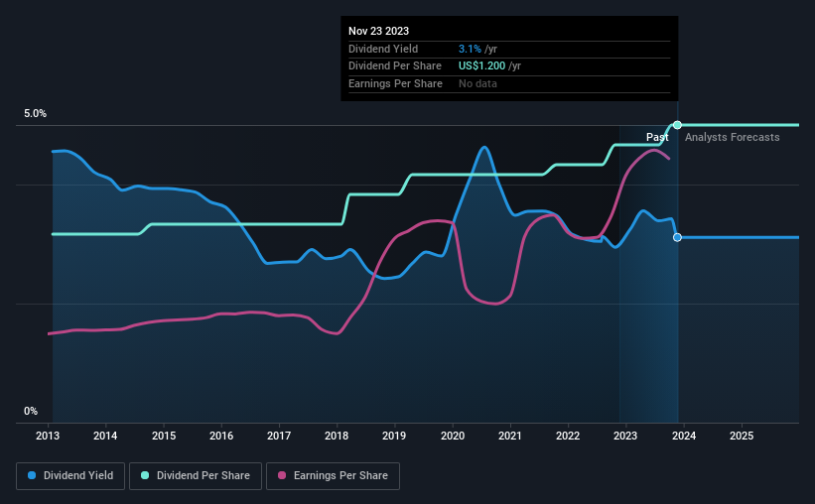
Task: Click the 2014 x-axis label
Action: coord(105,436)
